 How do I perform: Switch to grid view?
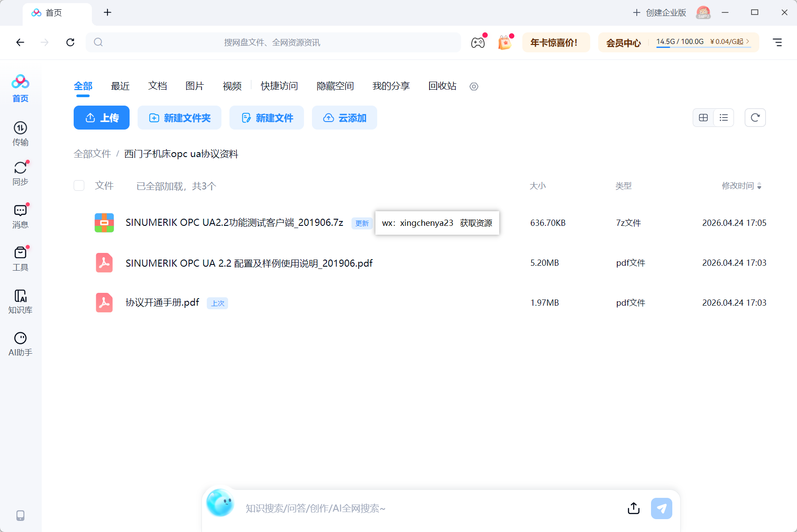point(703,118)
